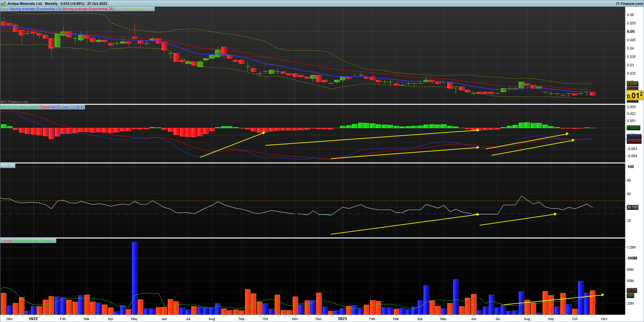Click the Volume indicator label
The image size is (644, 322).
tap(6, 241)
